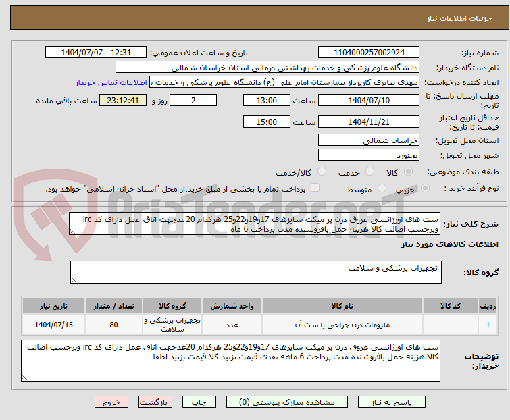The height and width of the screenshot is (420, 510).
Task: Select the کالا/خدمت radio button
Action: [322, 172]
